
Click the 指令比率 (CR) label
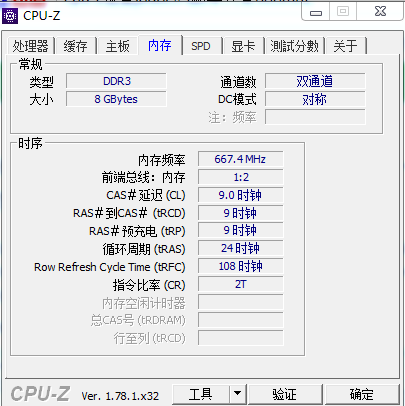(149, 285)
